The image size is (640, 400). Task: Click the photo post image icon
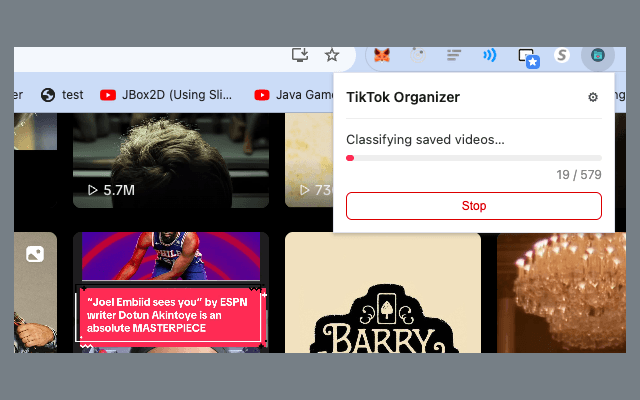35,254
